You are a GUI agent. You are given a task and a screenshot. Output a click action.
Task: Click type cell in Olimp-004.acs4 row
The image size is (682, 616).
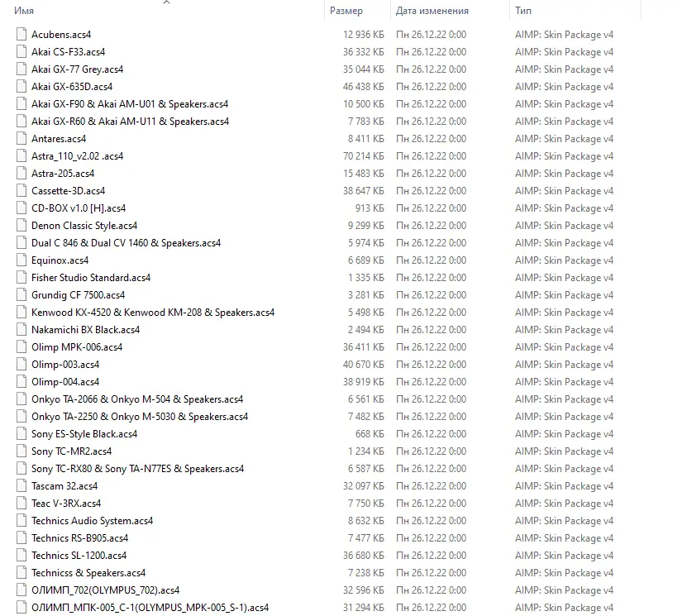coord(564,381)
